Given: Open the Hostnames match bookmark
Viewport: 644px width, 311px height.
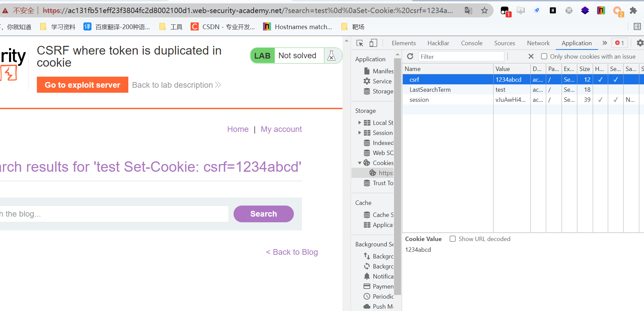Looking at the screenshot, I should [298, 27].
